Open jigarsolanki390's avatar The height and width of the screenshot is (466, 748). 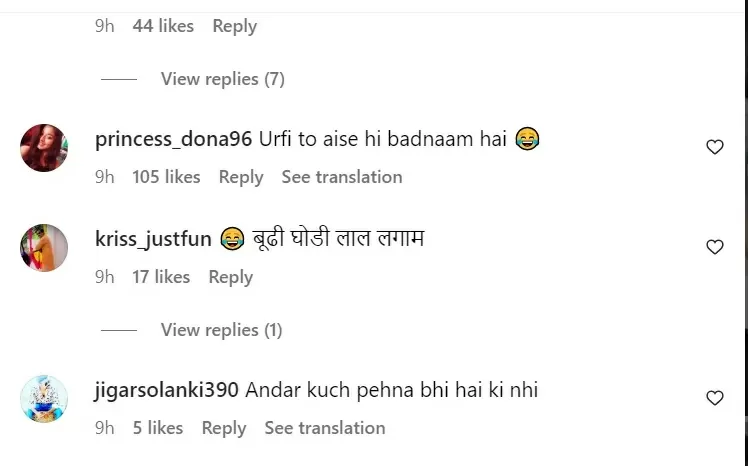click(44, 399)
